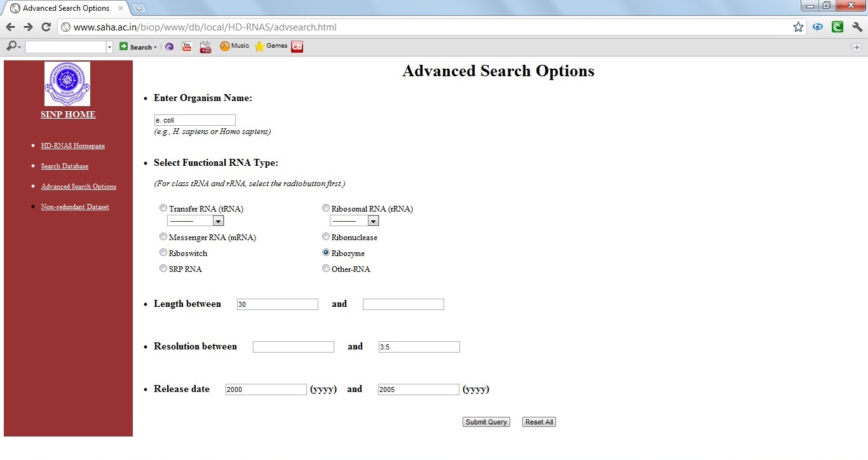Image resolution: width=868 pixels, height=460 pixels.
Task: Open the toolbar search box dropdown arrow
Action: (109, 47)
